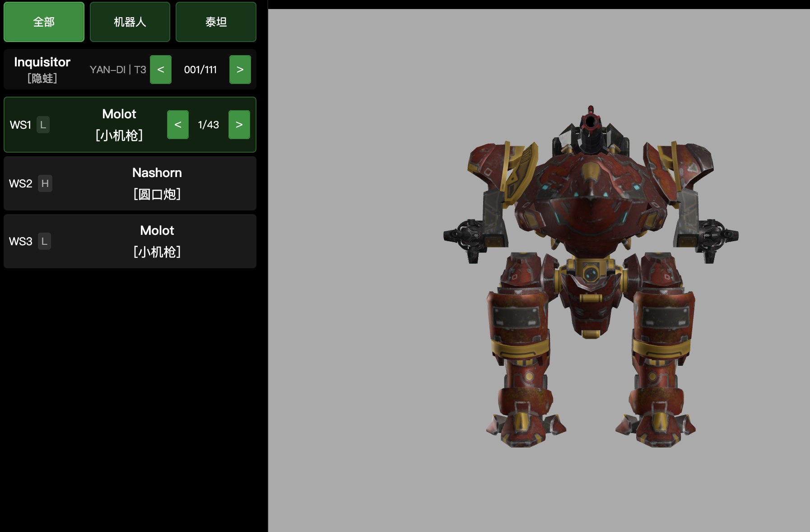Go to previous robot from Inquisitor
Screen dimensions: 810x532
[x=161, y=70]
